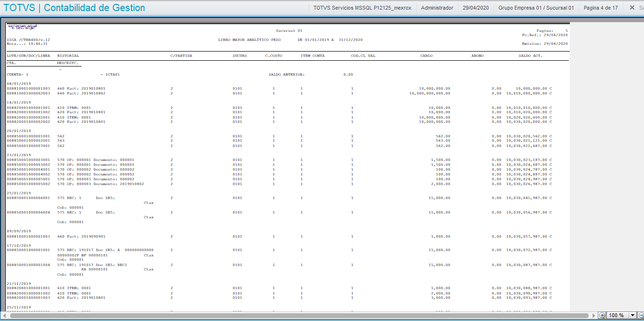
Task: Click the balance 10,030,021,125.00 C
Action: pyautogui.click(x=529, y=141)
